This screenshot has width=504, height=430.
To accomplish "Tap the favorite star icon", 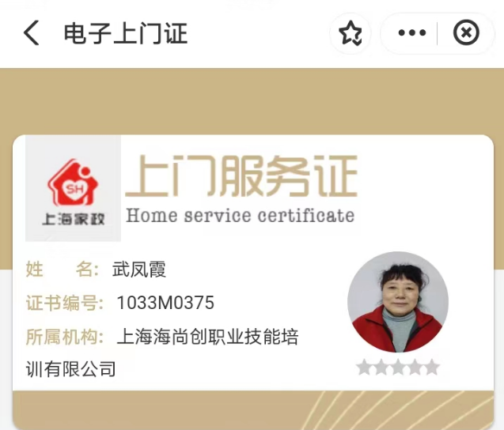I will coord(350,33).
